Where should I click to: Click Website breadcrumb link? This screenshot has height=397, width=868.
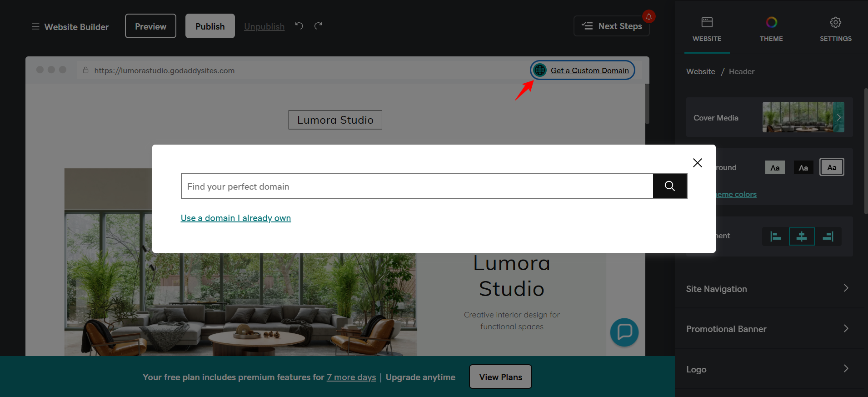tap(700, 71)
